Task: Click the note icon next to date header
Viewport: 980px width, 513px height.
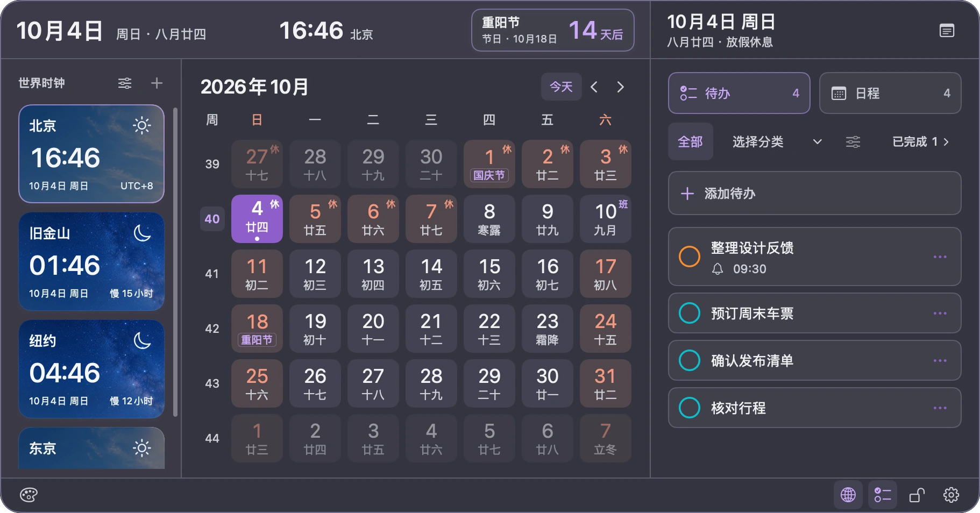Action: (947, 31)
